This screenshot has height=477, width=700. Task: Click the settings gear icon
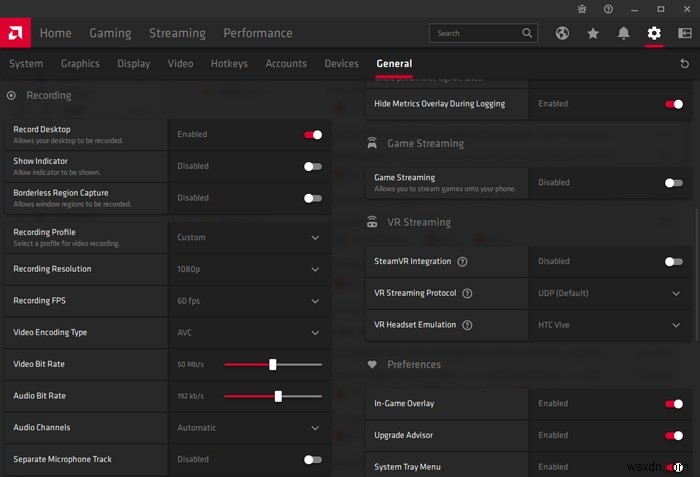654,33
